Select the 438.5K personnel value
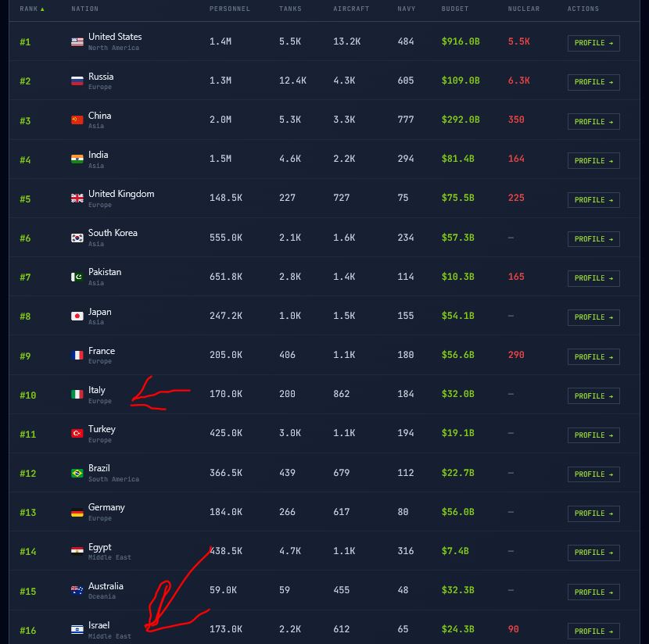This screenshot has height=644, width=649. (x=226, y=551)
